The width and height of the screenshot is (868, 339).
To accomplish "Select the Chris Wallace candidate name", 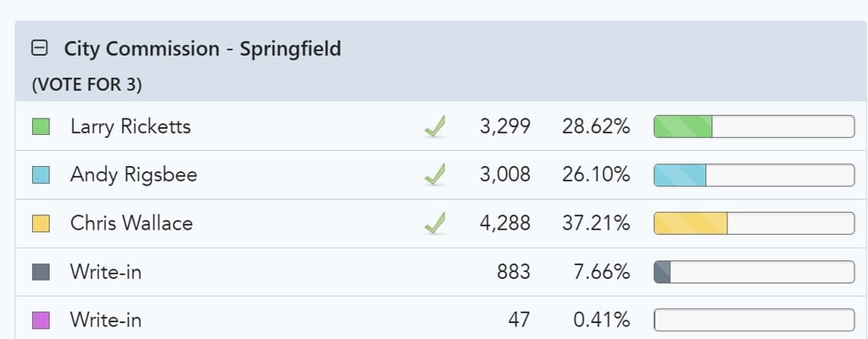I will 131,223.
